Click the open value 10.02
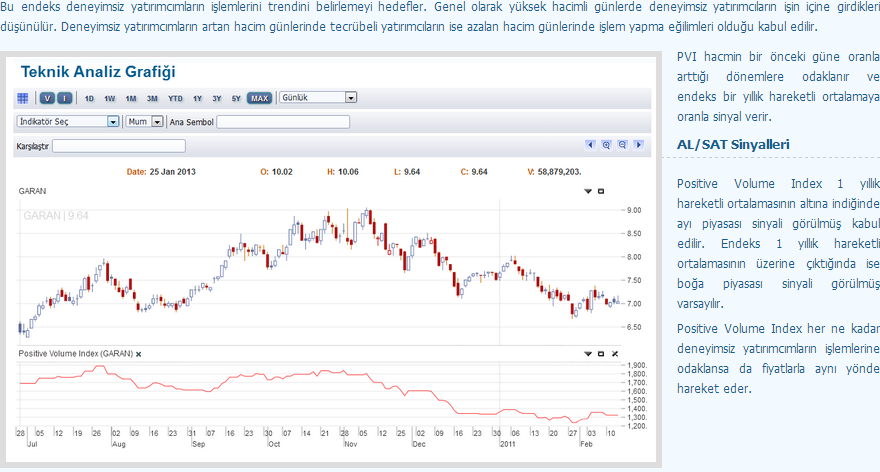Image resolution: width=880 pixels, height=472 pixels. [282, 172]
